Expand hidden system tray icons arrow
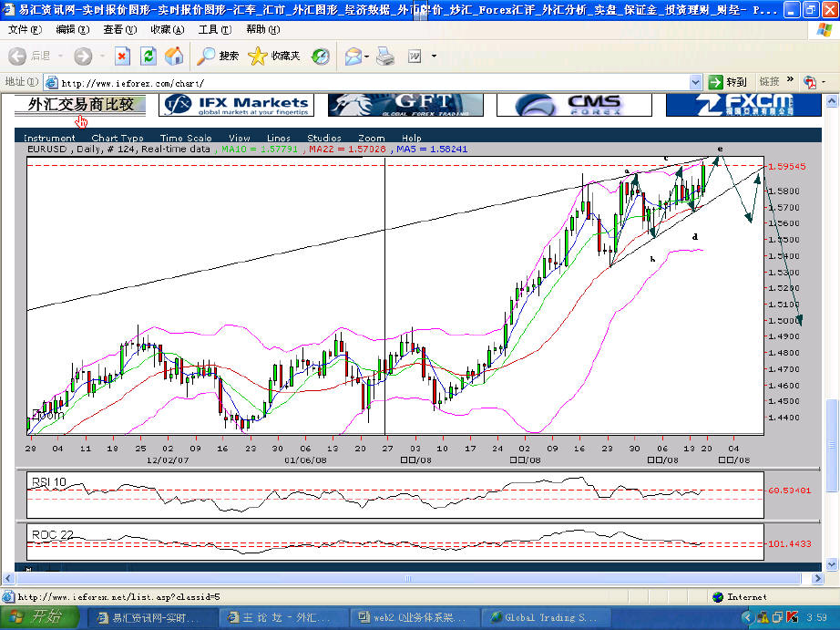The width and height of the screenshot is (840, 630). click(748, 617)
